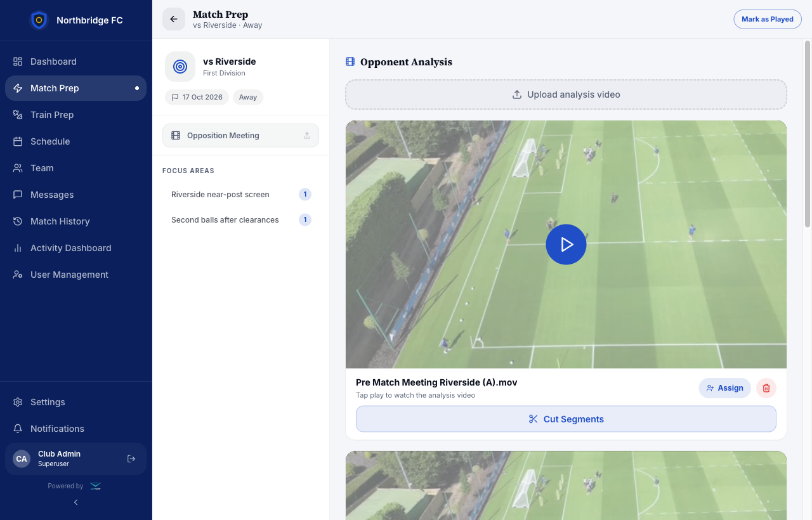Go back using the arrow button
812x520 pixels.
174,19
